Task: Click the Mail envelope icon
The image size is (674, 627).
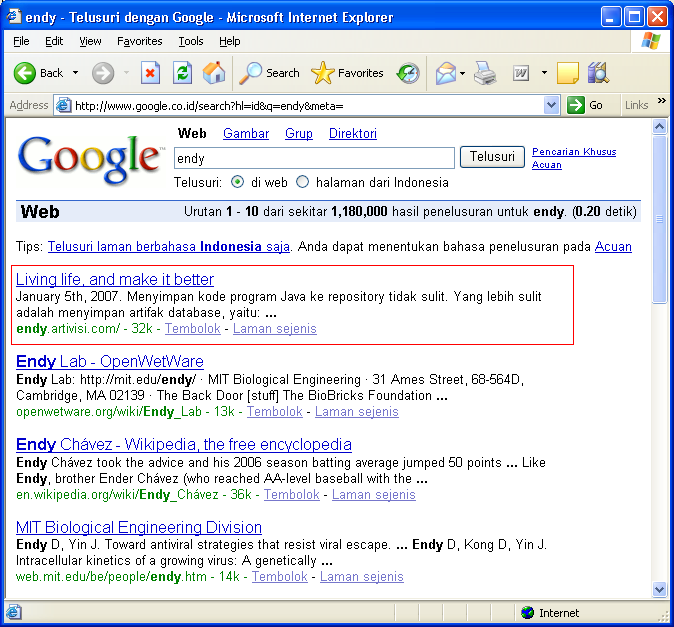Action: pos(446,73)
